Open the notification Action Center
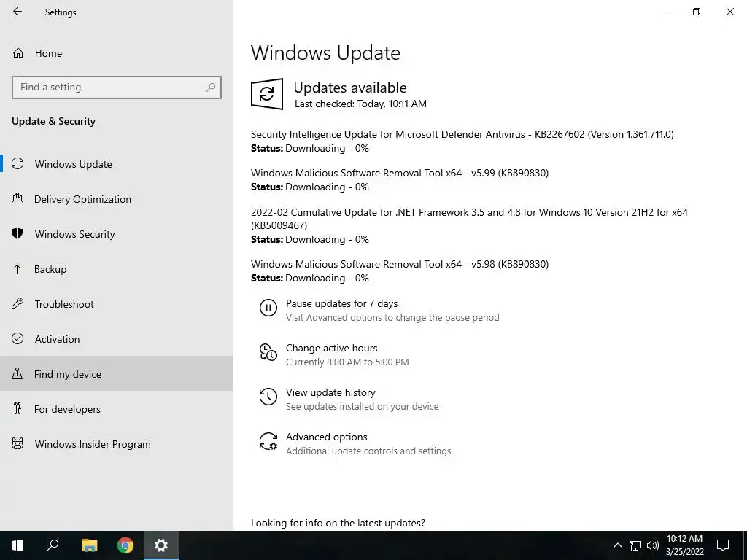 [723, 545]
